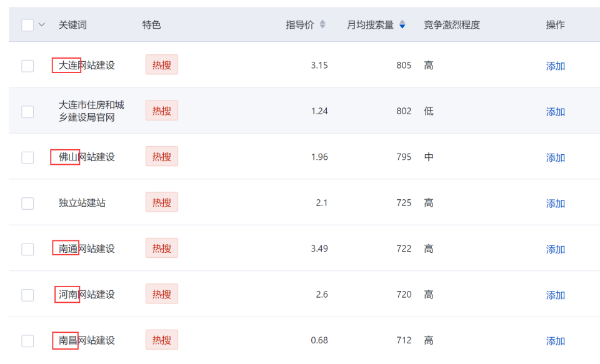Select the 独立站建站 row checkbox
This screenshot has width=600, height=364.
tap(27, 203)
